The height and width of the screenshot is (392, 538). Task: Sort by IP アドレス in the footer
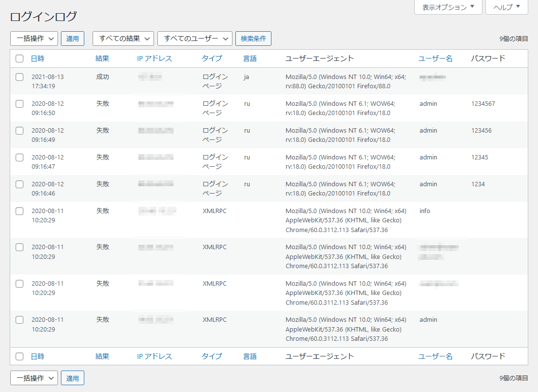154,356
